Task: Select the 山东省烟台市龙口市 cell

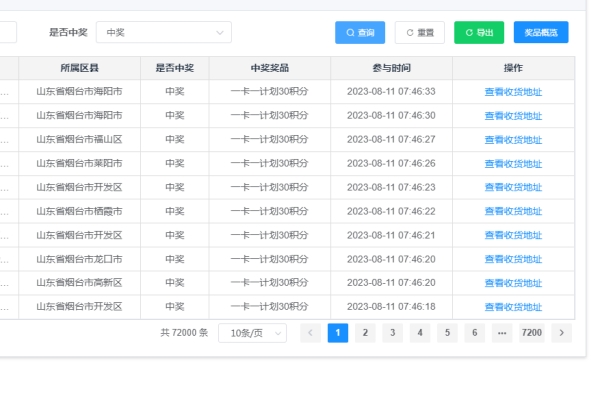Action: [x=79, y=259]
